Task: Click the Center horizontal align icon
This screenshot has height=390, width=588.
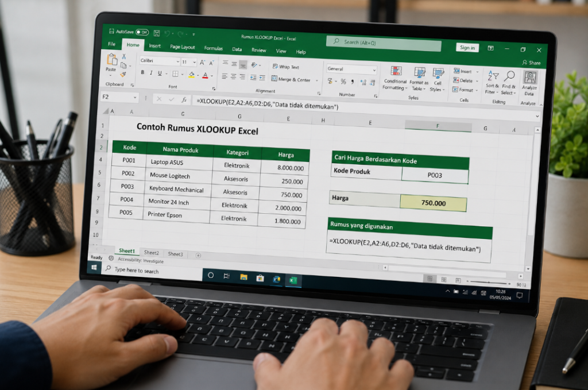Action: 233,76
